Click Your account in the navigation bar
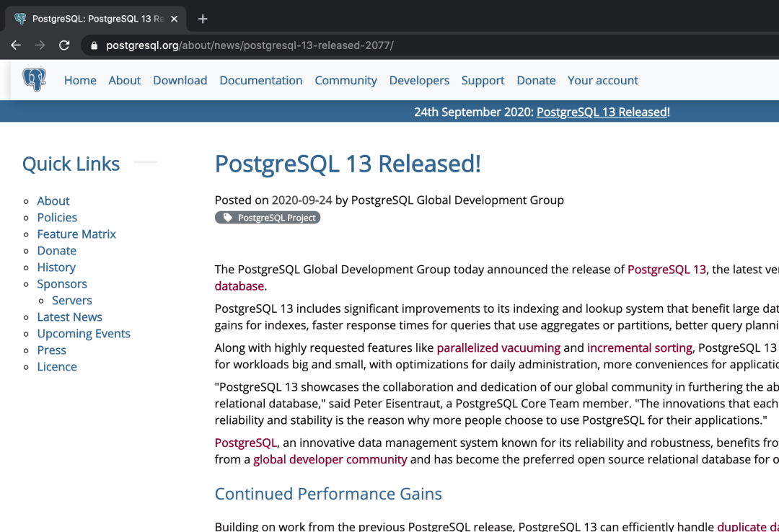Screen dimensions: 779x532 tap(602, 80)
